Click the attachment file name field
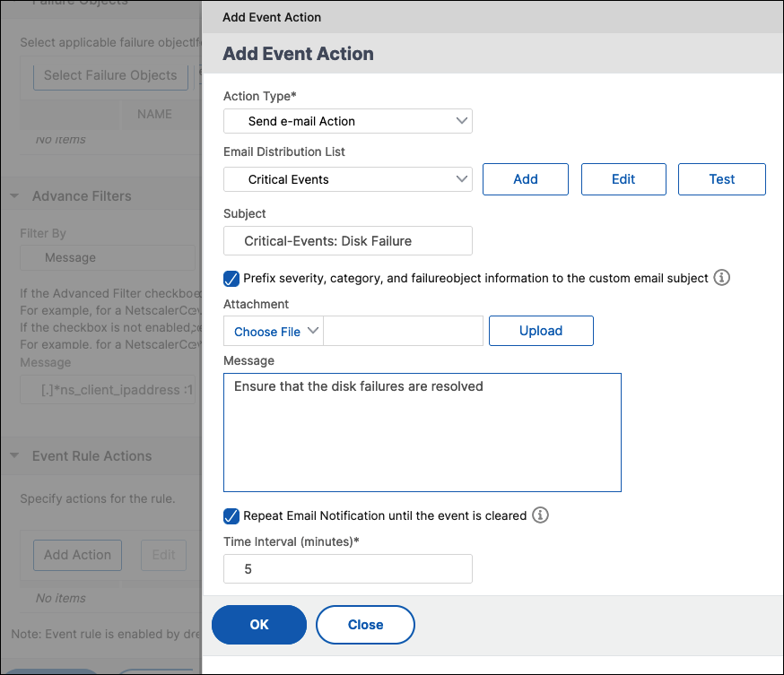This screenshot has height=675, width=784. tap(403, 331)
